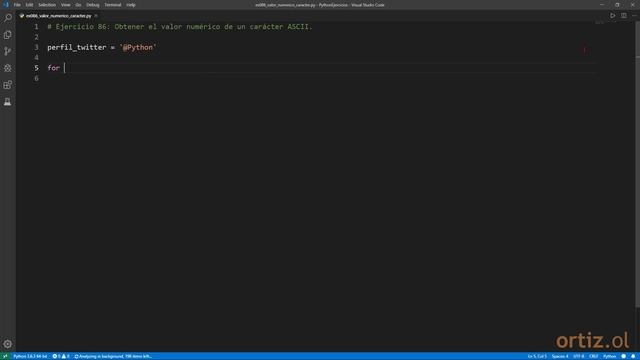The width and height of the screenshot is (640, 360).
Task: Click the Ejercicio 86 comment line
Action: tap(180, 27)
